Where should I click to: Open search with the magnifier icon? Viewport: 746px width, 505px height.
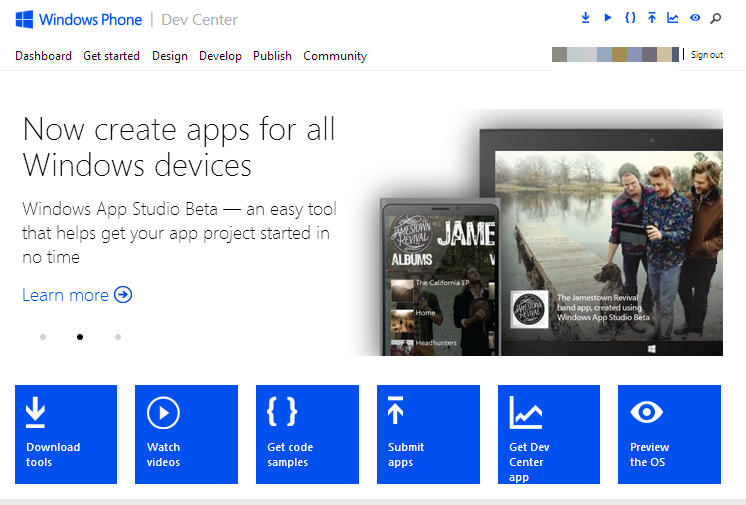(716, 19)
